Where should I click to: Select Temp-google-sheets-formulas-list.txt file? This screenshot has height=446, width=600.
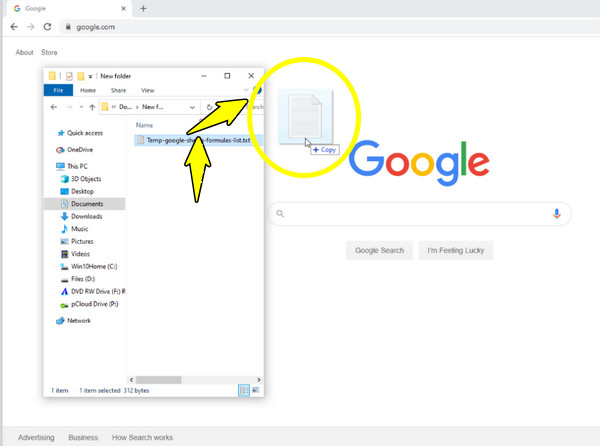pos(198,140)
